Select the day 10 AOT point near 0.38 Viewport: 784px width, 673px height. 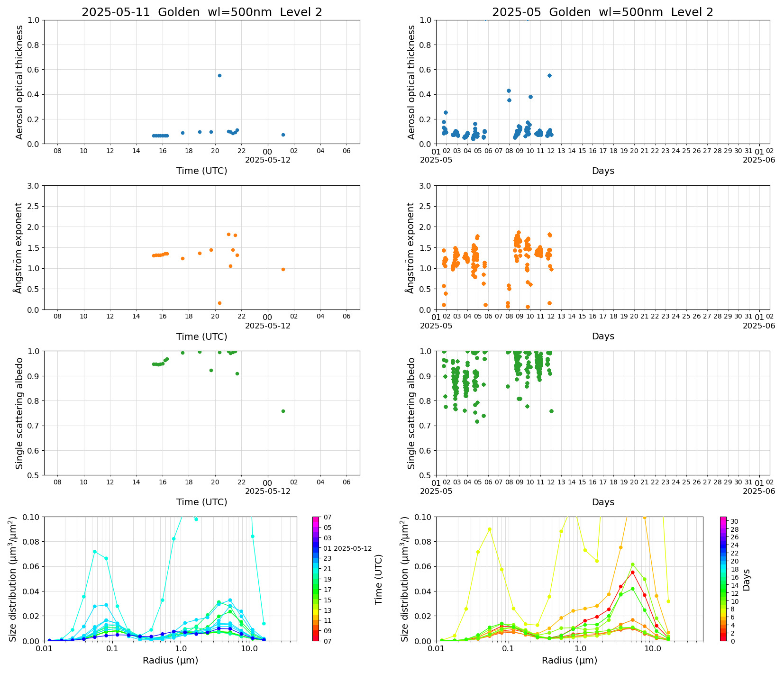pos(530,97)
